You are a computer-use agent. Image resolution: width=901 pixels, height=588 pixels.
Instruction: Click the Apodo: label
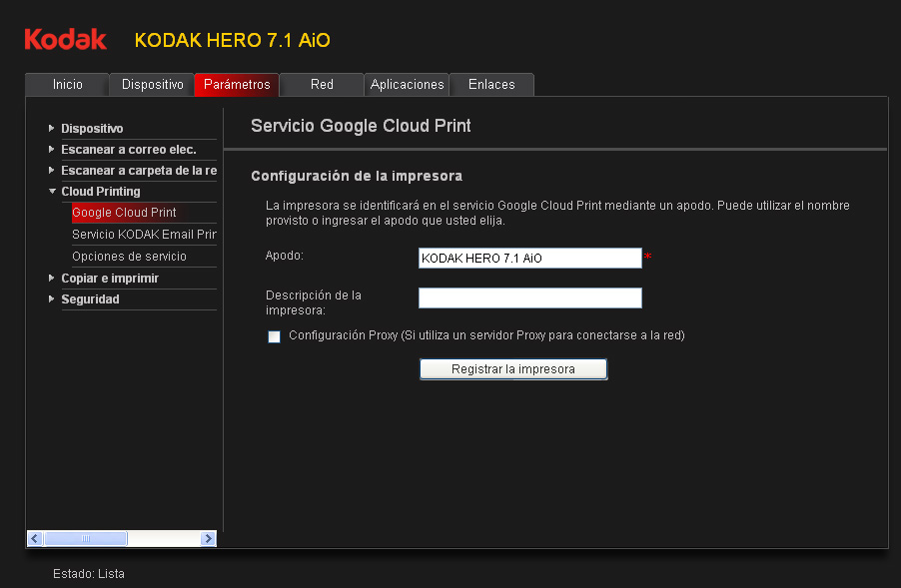(x=284, y=256)
